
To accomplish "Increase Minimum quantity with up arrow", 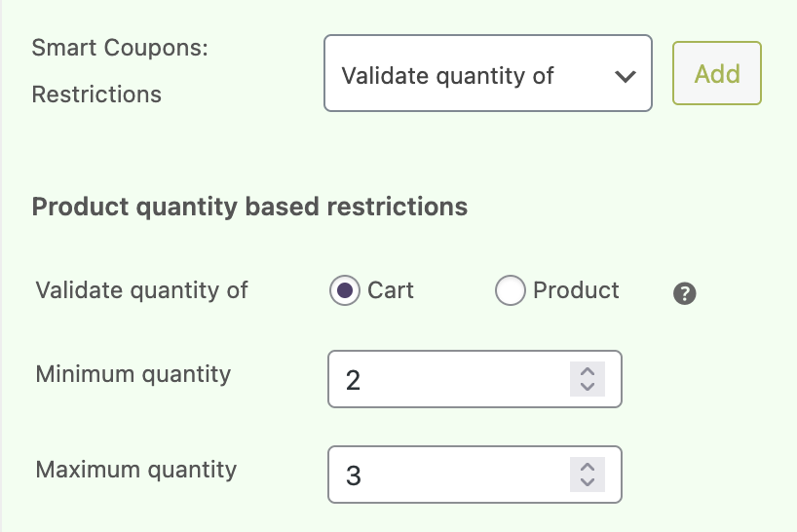I will (587, 371).
